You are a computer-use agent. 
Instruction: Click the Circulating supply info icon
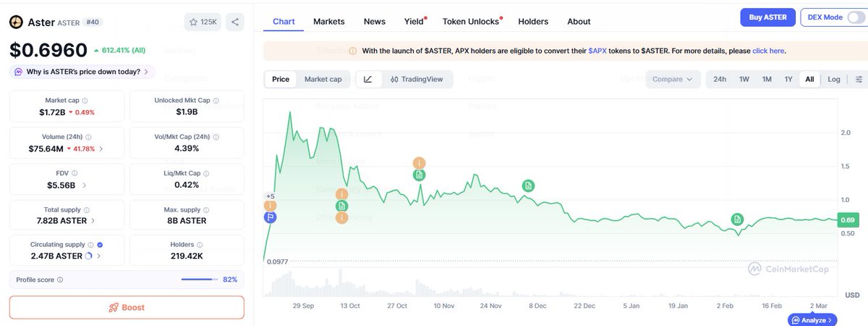tap(90, 245)
